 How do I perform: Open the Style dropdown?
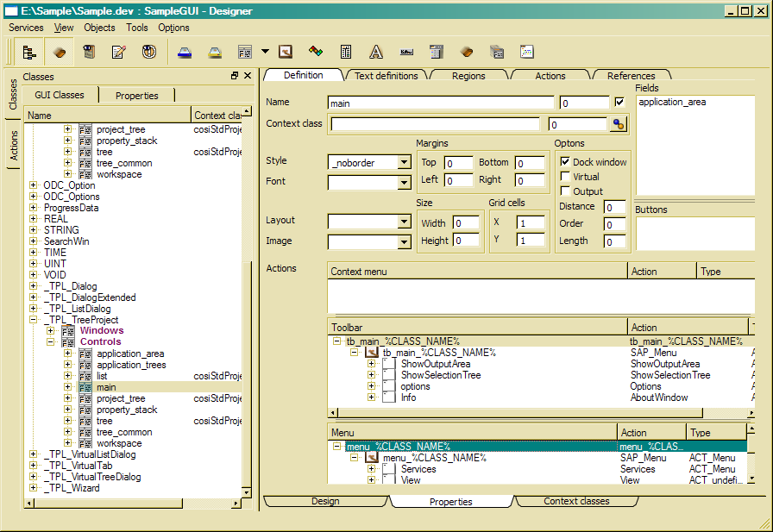404,162
